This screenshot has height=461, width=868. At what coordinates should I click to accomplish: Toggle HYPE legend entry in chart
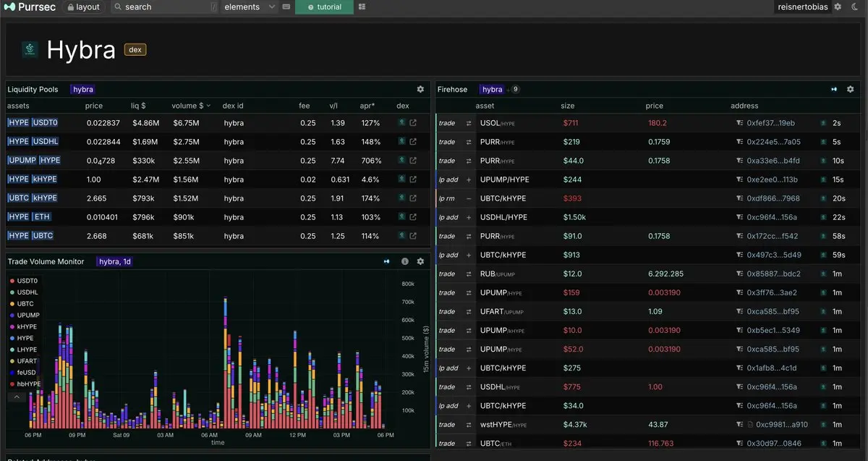click(22, 338)
